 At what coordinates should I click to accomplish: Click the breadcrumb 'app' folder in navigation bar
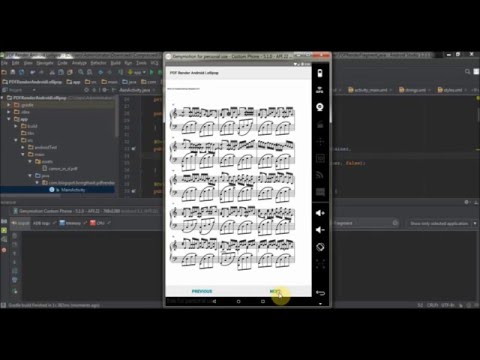[x=73, y=82]
